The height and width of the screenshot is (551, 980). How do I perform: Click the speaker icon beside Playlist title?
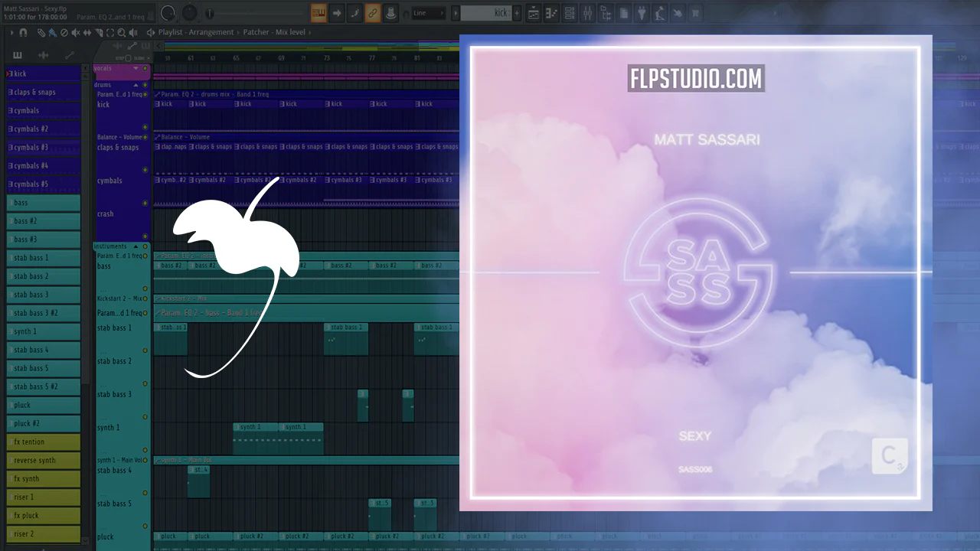point(151,32)
